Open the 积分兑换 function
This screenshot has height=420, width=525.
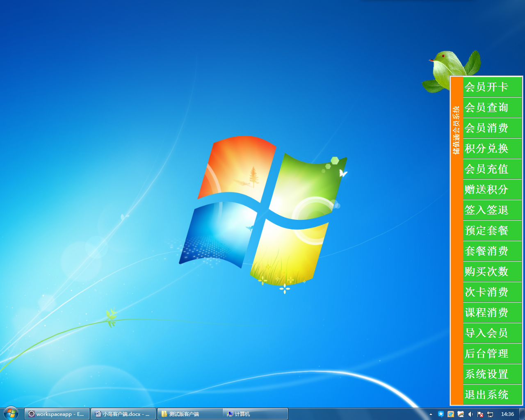coord(492,148)
